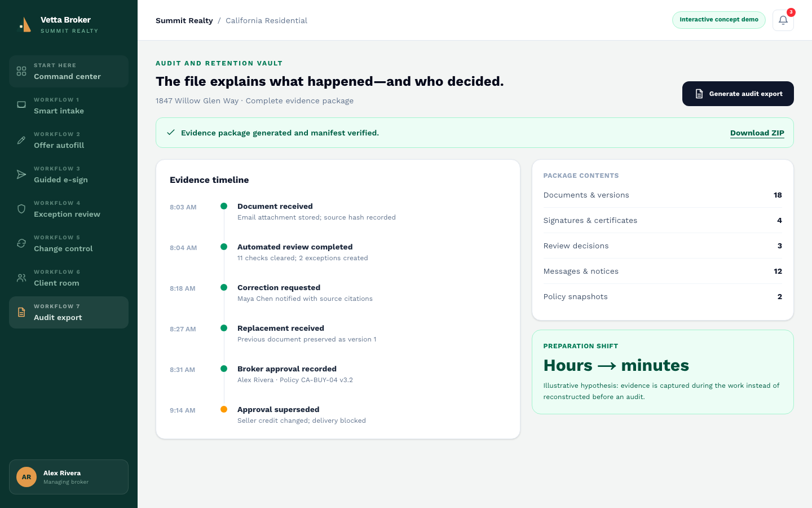The image size is (812, 508).
Task: Click the 'Hours → minutes' headline
Action: 616,366
